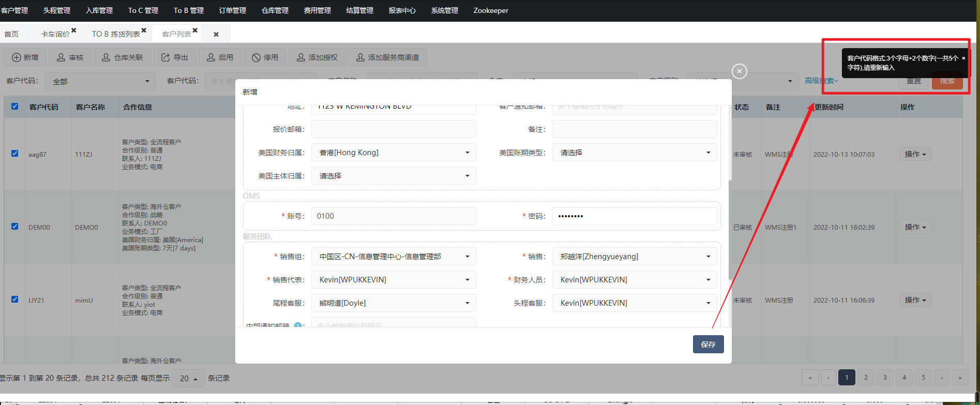This screenshot has height=405, width=980.
Task: Go to page 5
Action: (x=923, y=378)
